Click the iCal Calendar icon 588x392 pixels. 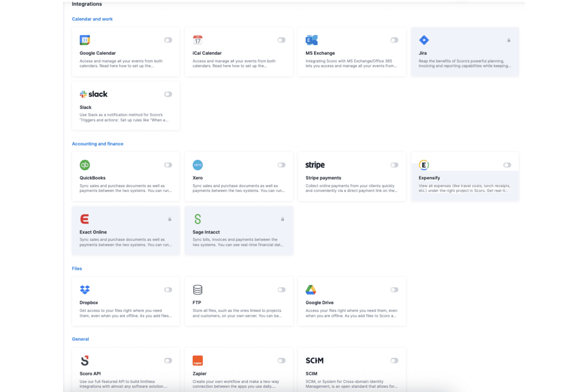(197, 40)
